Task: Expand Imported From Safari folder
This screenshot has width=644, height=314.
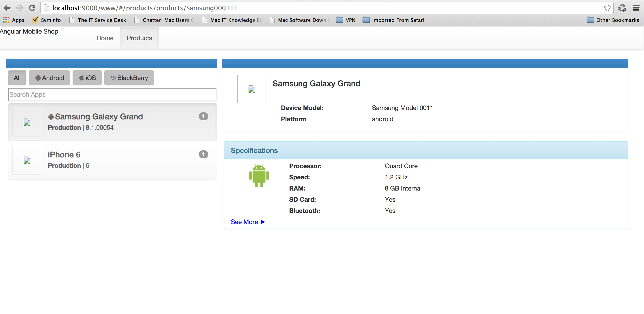Action: click(393, 20)
